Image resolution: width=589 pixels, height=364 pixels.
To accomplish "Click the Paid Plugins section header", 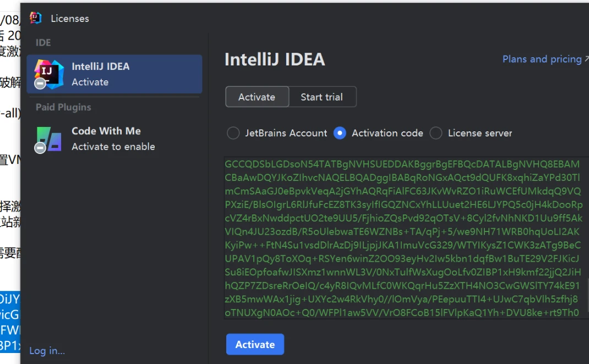I will coord(63,107).
